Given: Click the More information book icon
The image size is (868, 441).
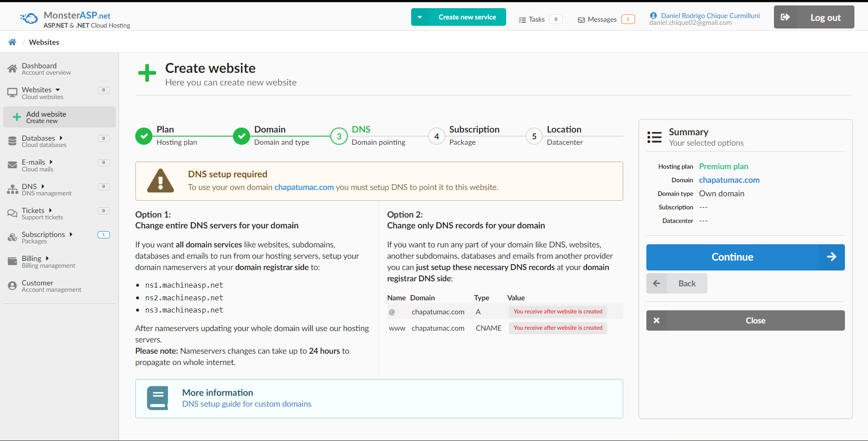Looking at the screenshot, I should [157, 398].
